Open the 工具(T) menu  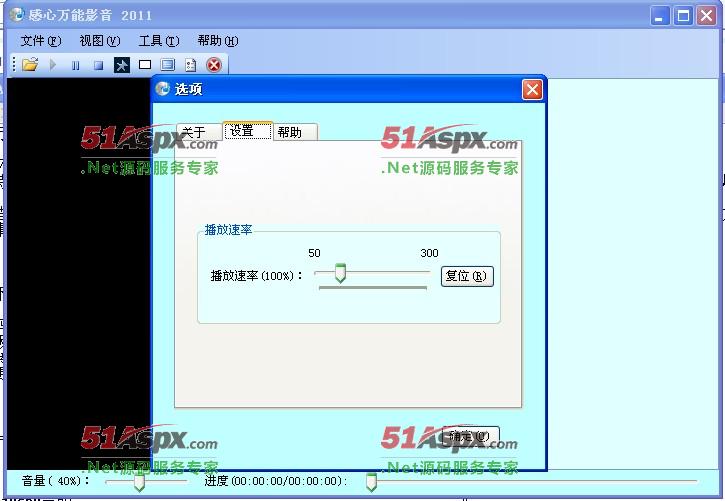159,41
